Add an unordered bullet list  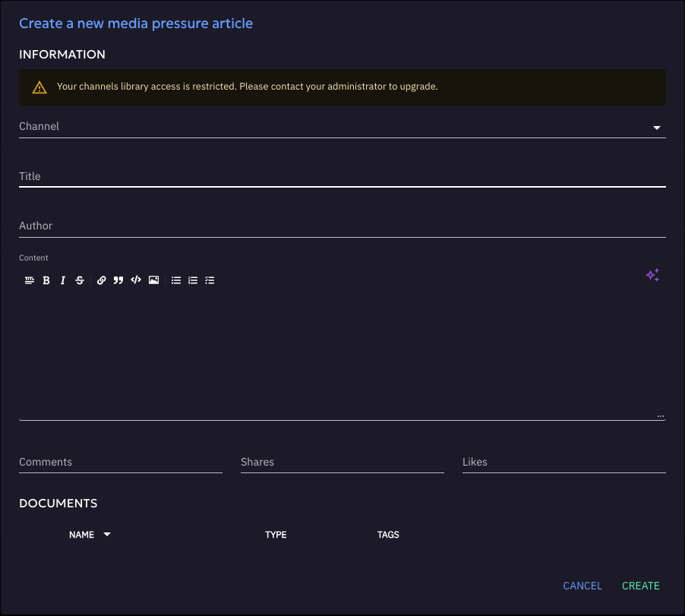tap(176, 280)
